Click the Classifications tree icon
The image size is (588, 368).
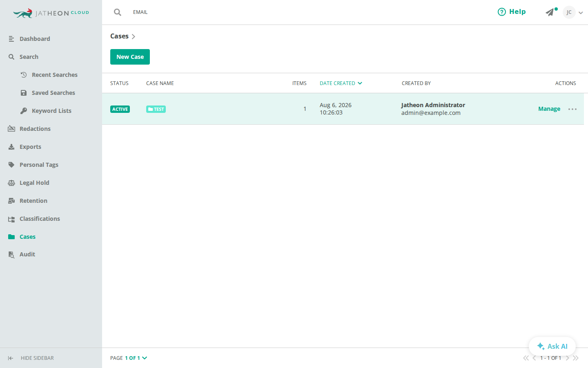(x=11, y=219)
